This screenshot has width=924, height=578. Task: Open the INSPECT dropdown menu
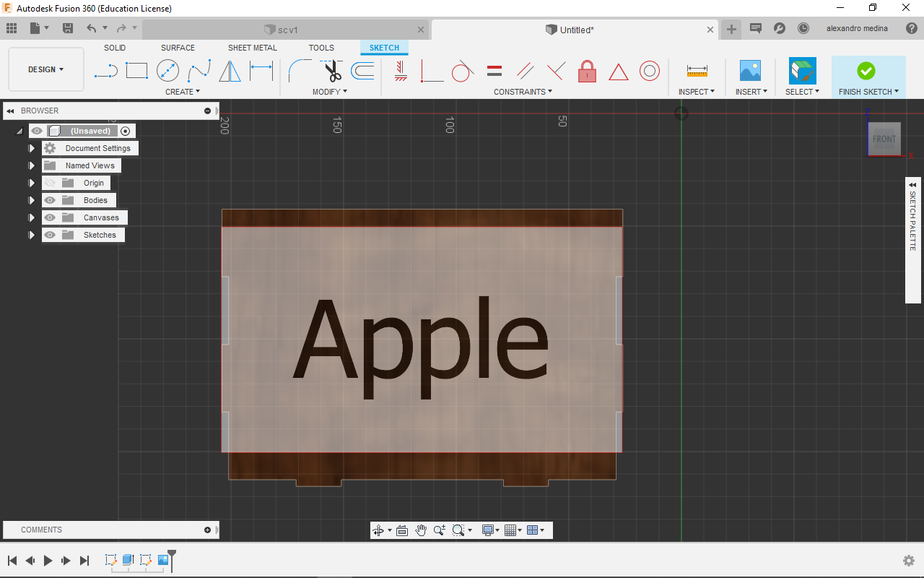tap(697, 92)
